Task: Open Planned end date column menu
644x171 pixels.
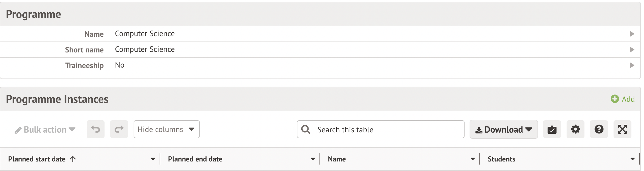Action: click(313, 159)
